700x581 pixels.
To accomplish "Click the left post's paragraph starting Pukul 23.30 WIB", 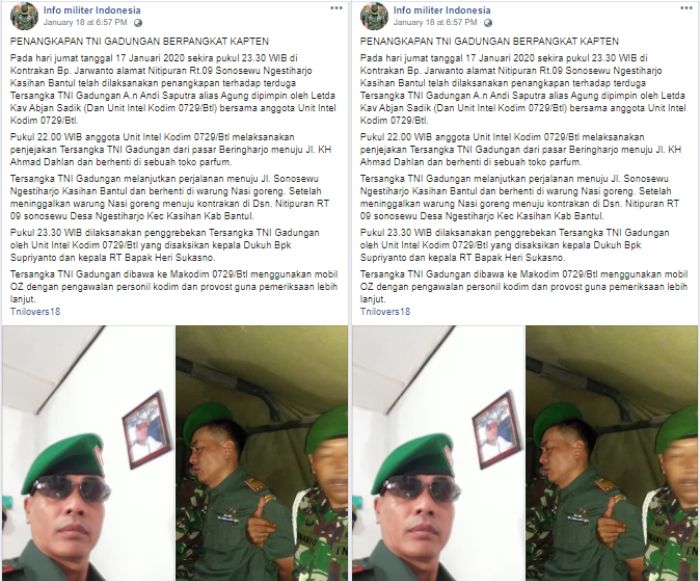I will (x=165, y=245).
